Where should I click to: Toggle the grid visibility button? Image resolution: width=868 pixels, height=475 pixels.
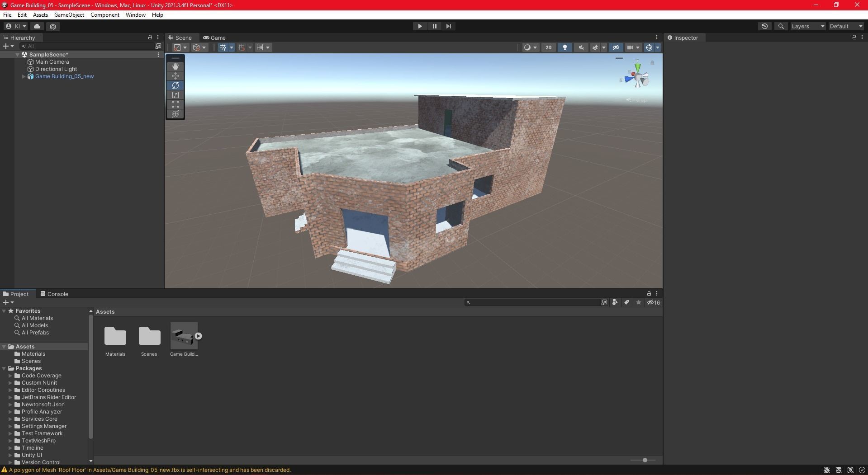[223, 47]
